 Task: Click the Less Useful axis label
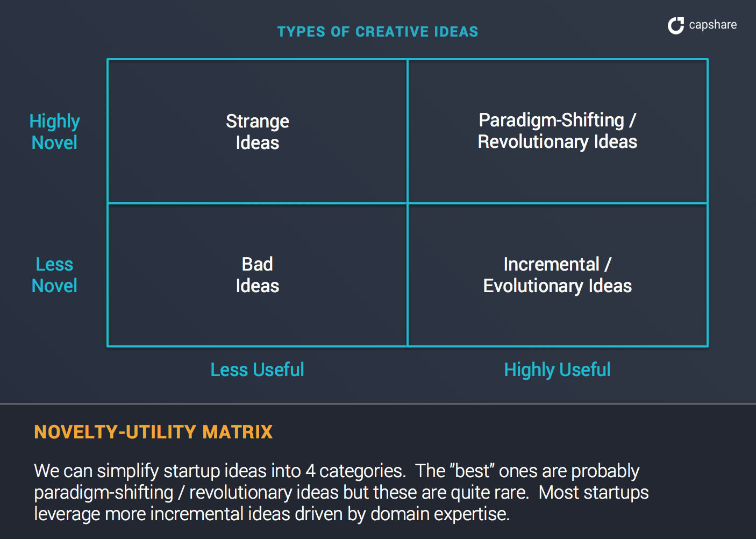point(257,370)
